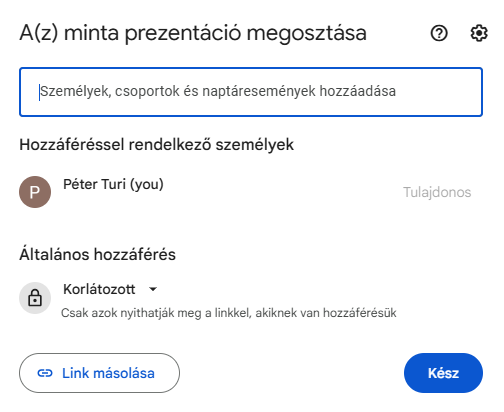Click the Általános hozzáférés heading
Screen dimensions: 504x412
pyautogui.click(x=97, y=254)
